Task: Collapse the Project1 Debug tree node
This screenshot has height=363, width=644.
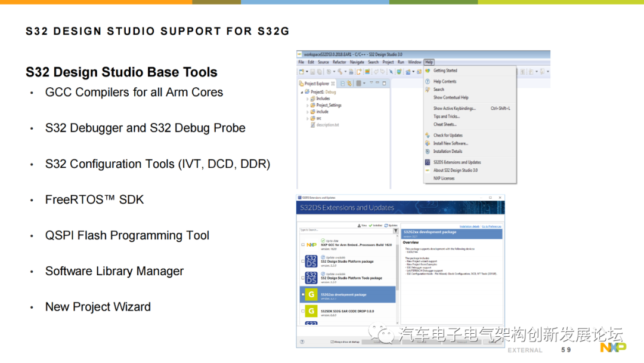Action: point(302,92)
